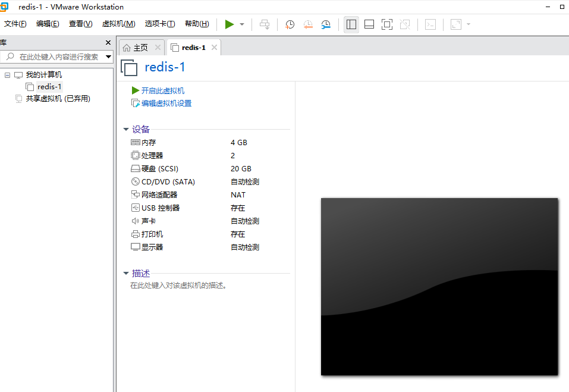Close the 主页 tab
The height and width of the screenshot is (392, 569).
pos(158,47)
